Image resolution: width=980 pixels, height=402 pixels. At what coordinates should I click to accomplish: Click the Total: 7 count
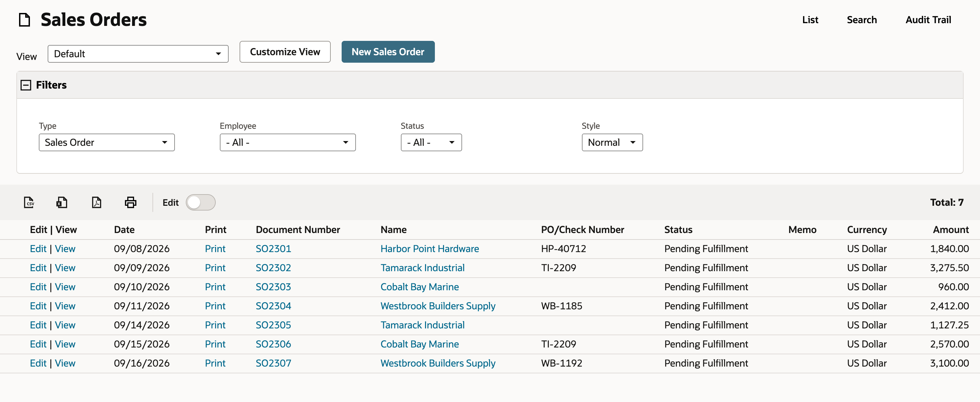pos(947,202)
